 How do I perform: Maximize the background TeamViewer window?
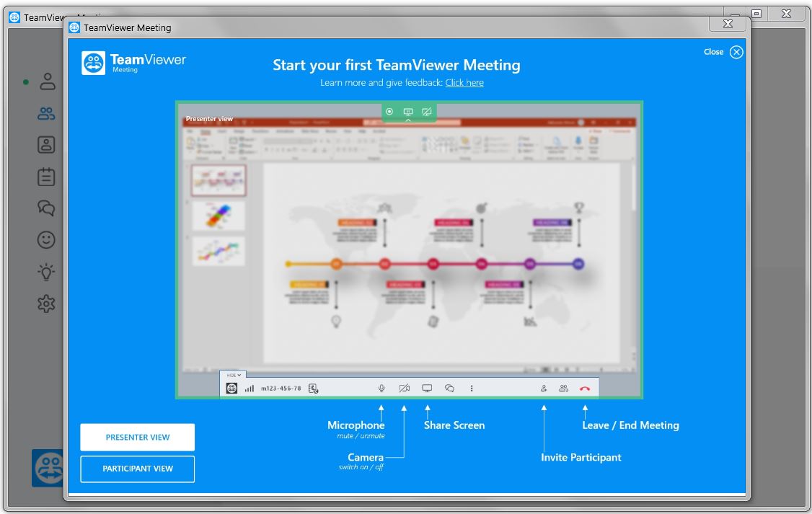tap(756, 14)
